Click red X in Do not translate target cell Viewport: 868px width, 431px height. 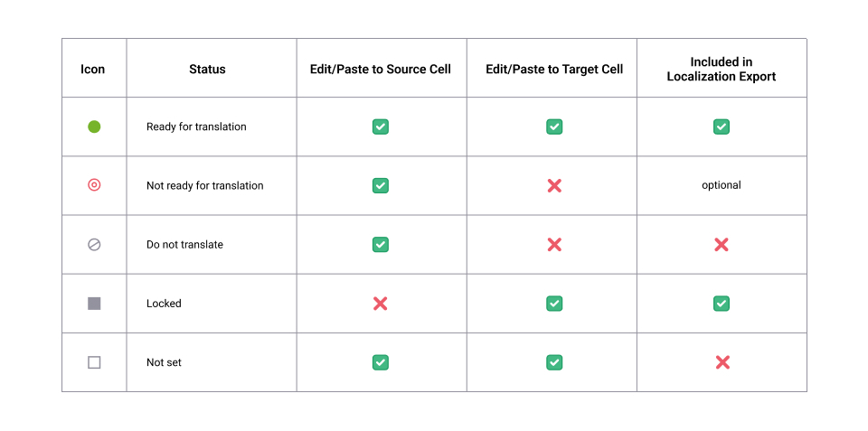tap(554, 245)
